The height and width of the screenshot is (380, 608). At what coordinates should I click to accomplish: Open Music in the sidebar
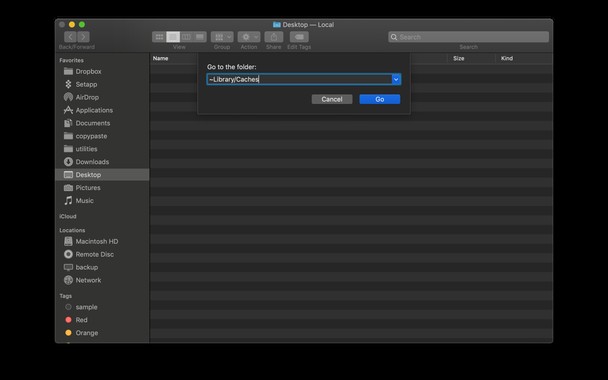coord(102,200)
